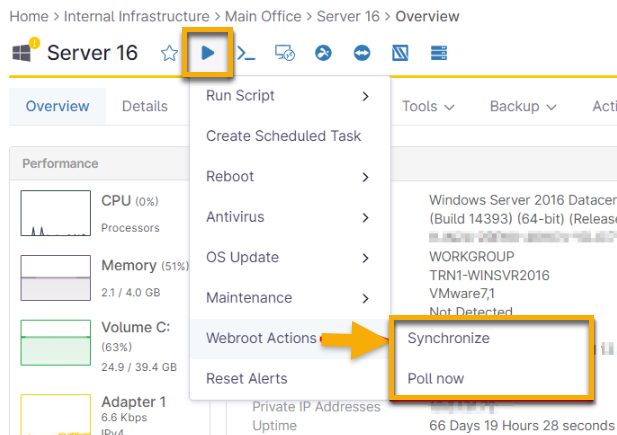Open the Backup dropdown
617x435 pixels.
click(x=528, y=106)
